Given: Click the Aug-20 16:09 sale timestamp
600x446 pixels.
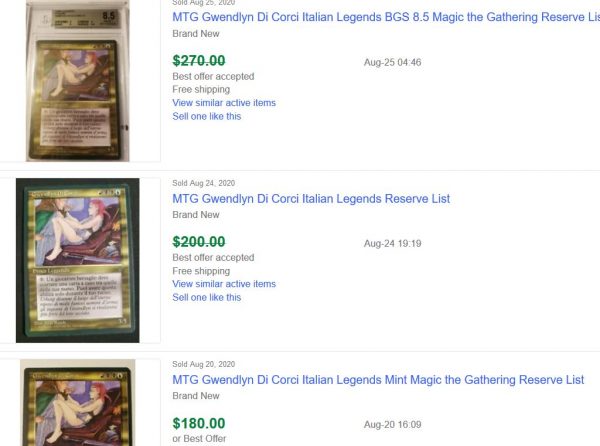Looking at the screenshot, I should 393,424.
